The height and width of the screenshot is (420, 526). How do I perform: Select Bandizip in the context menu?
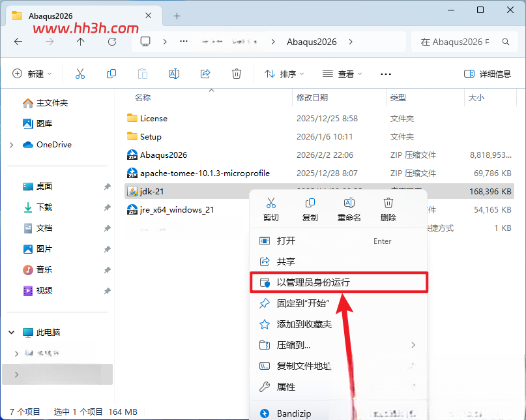tap(338, 413)
